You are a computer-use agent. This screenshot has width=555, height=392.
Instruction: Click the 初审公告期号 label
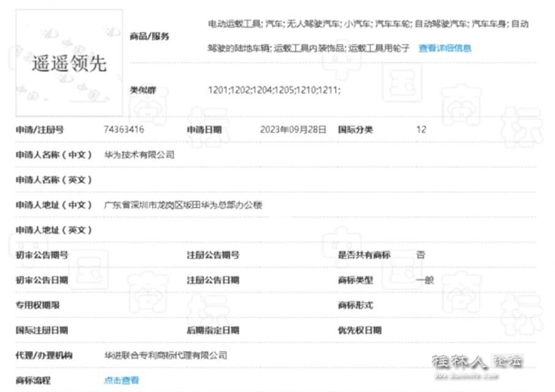[42, 255]
